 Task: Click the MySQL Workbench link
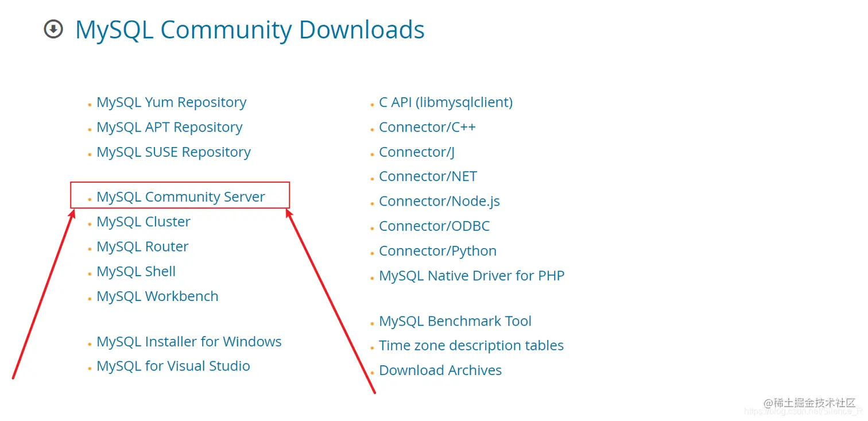157,296
